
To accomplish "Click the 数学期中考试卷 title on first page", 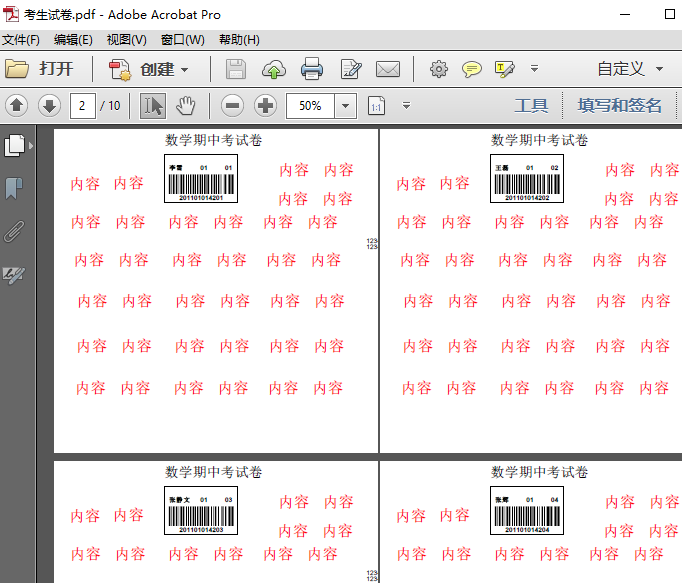I will point(213,140).
